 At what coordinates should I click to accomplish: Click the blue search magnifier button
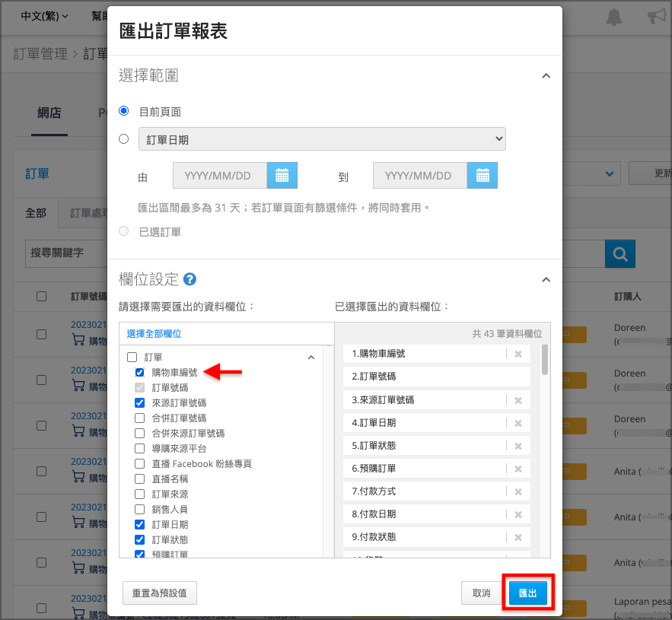tap(619, 253)
